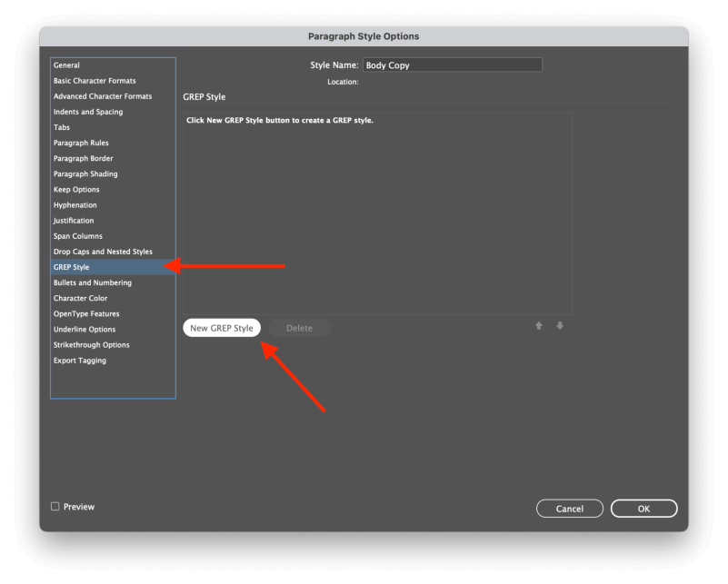Select Keep Options in the list
Image resolution: width=728 pixels, height=584 pixels.
[113, 189]
